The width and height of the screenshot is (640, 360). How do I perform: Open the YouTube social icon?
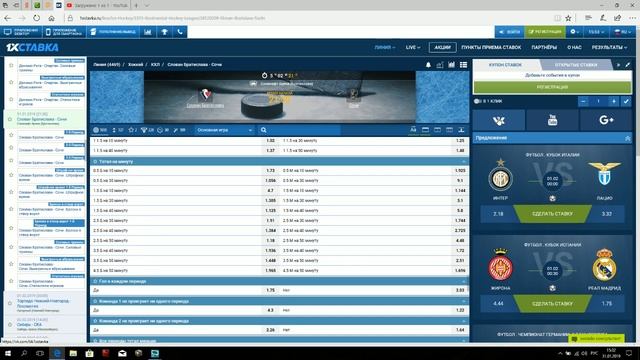click(552, 120)
